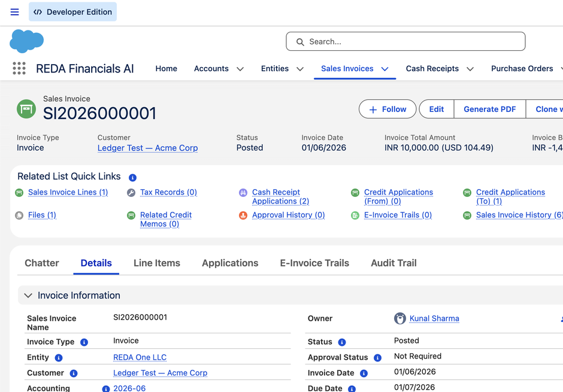Click the Approval History orange icon
This screenshot has width=563, height=392.
coord(243,215)
